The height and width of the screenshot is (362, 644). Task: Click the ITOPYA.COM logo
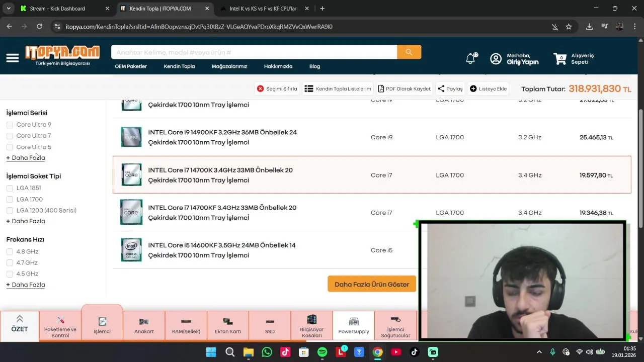click(x=62, y=56)
